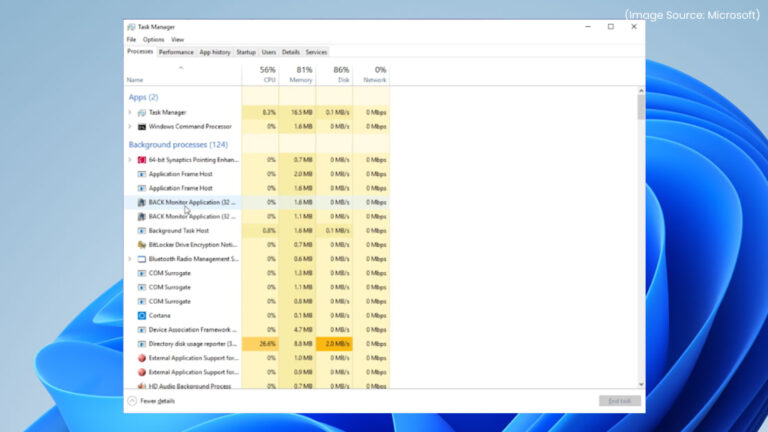
Task: Open the Options menu
Action: pyautogui.click(x=153, y=40)
